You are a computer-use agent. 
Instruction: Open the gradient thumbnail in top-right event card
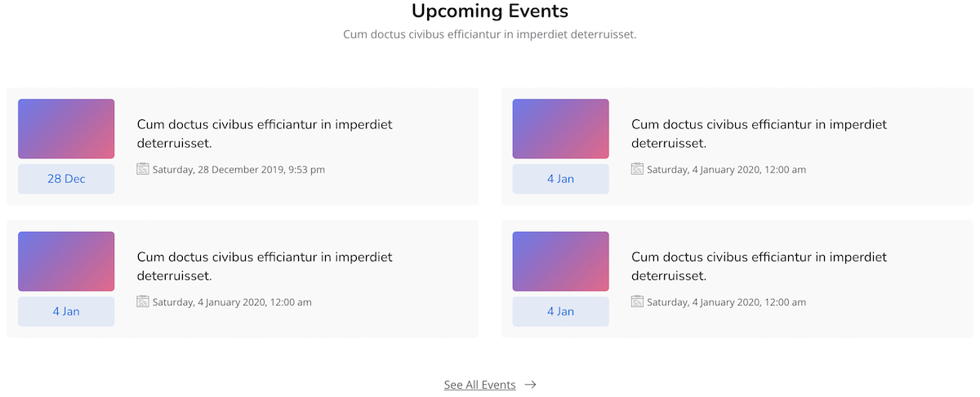tap(560, 129)
